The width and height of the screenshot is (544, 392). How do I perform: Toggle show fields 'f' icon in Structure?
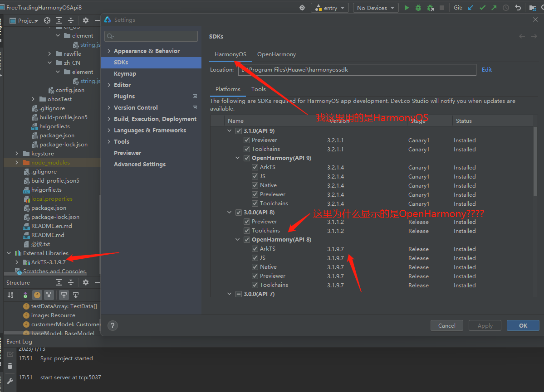coord(37,295)
